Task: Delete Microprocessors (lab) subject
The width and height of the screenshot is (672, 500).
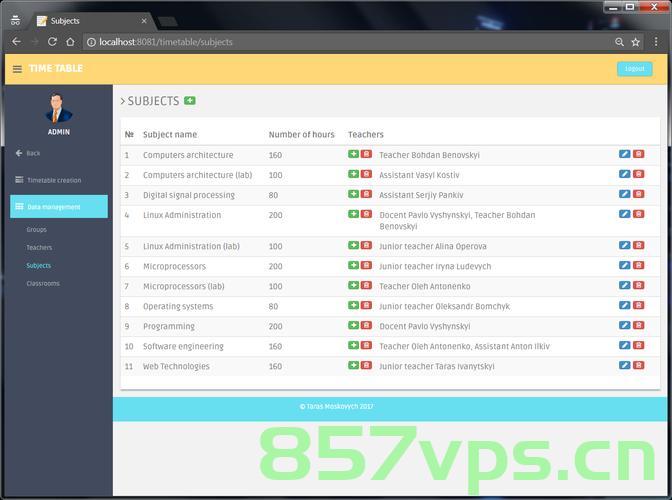Action: (638, 286)
